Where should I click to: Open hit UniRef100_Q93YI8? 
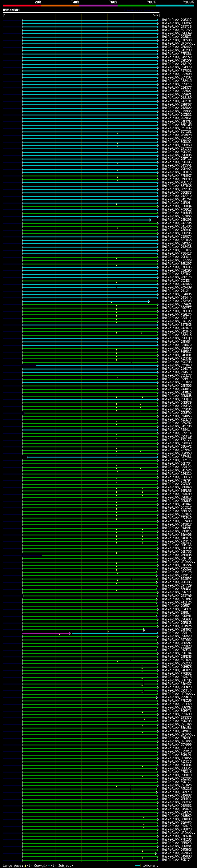click(177, 27)
